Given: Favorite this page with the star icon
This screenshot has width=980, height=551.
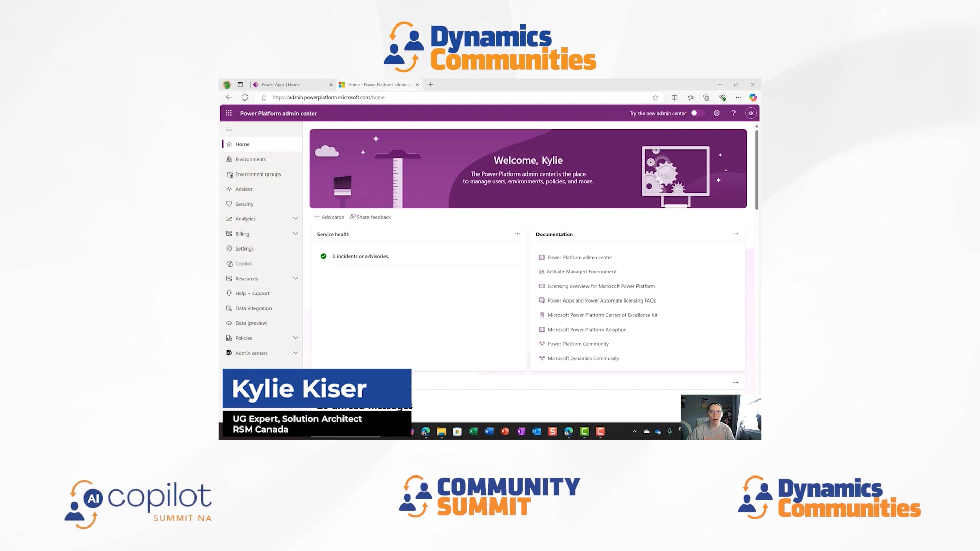Looking at the screenshot, I should coord(655,97).
